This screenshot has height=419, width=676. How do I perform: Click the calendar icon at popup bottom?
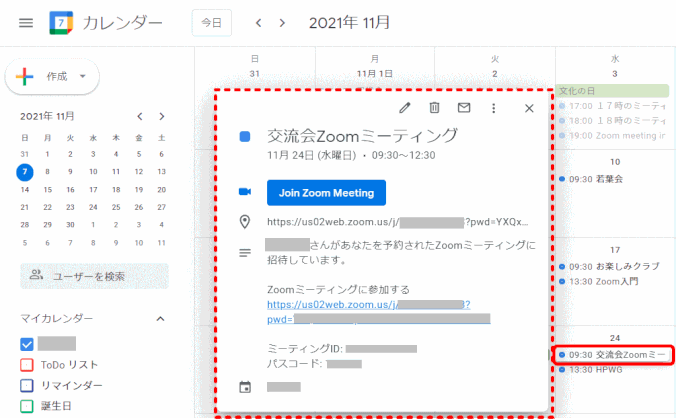[245, 387]
